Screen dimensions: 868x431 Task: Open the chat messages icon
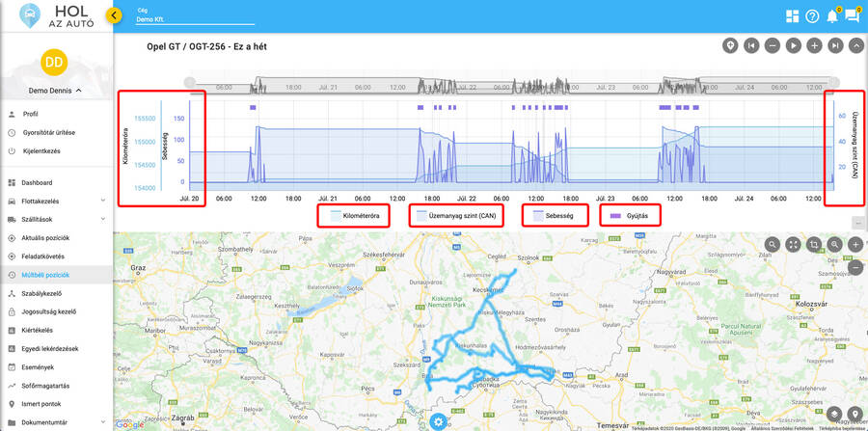[853, 16]
